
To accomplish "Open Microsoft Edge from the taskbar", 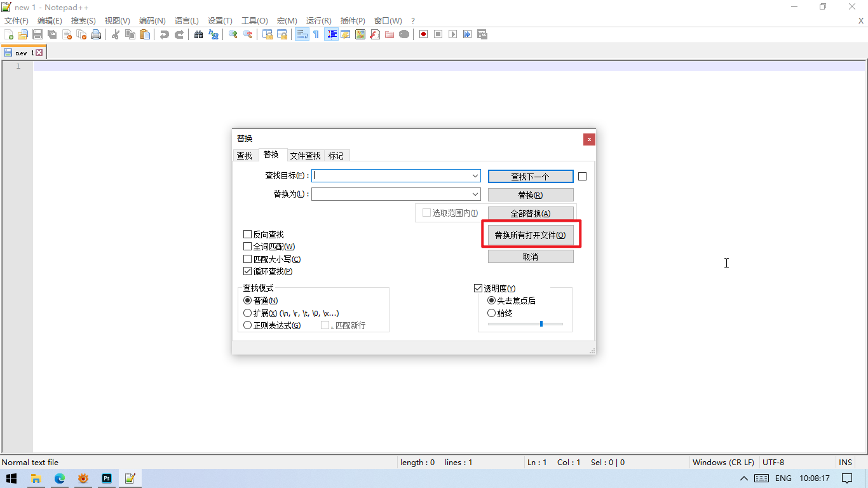I will (59, 478).
